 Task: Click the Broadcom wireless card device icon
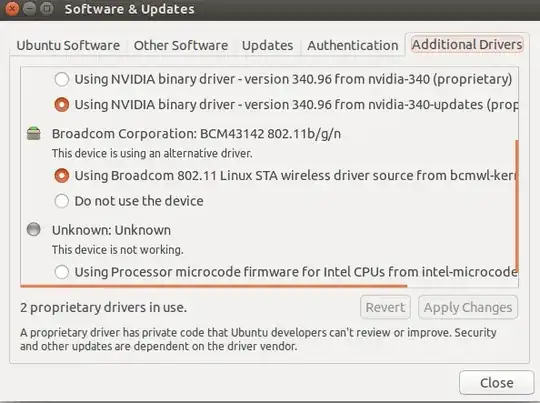pos(34,134)
